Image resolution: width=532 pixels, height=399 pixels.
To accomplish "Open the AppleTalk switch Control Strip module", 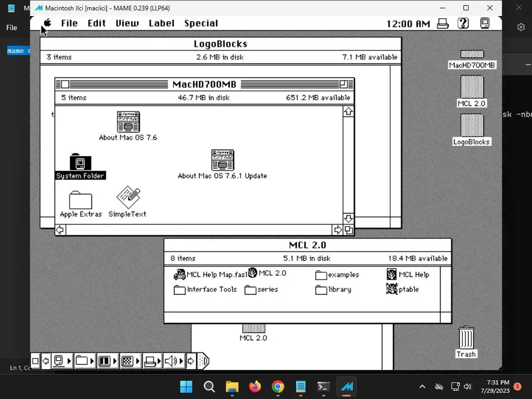I will pyautogui.click(x=62, y=361).
